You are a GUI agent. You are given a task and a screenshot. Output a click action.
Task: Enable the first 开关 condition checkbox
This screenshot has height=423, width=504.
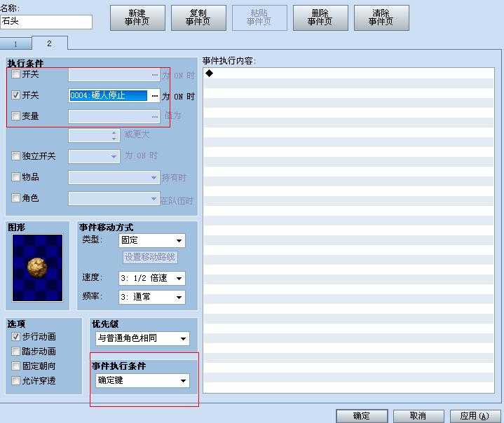tap(15, 74)
